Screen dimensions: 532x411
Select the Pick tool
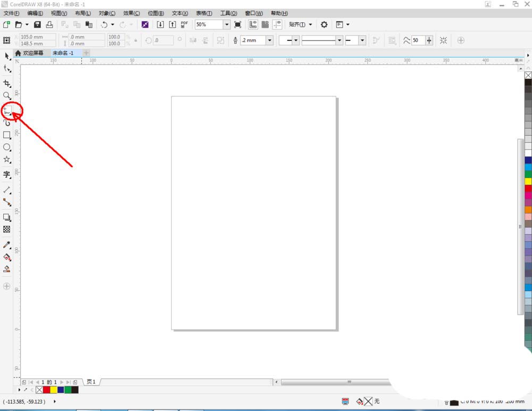pyautogui.click(x=7, y=56)
